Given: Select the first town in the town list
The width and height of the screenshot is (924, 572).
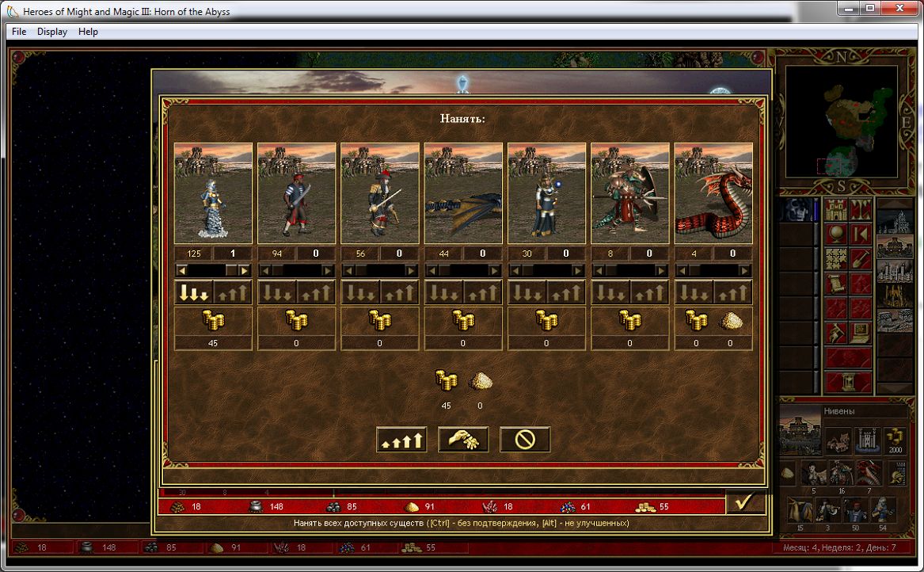Looking at the screenshot, I should click(895, 223).
